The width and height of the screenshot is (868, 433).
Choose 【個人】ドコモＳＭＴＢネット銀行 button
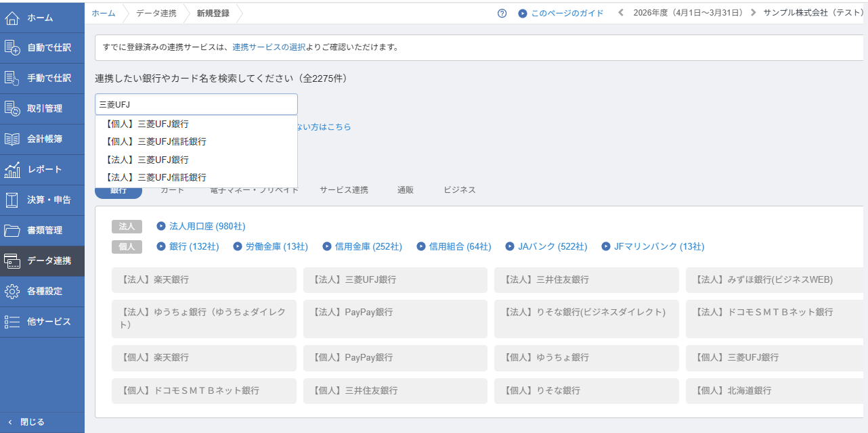204,391
